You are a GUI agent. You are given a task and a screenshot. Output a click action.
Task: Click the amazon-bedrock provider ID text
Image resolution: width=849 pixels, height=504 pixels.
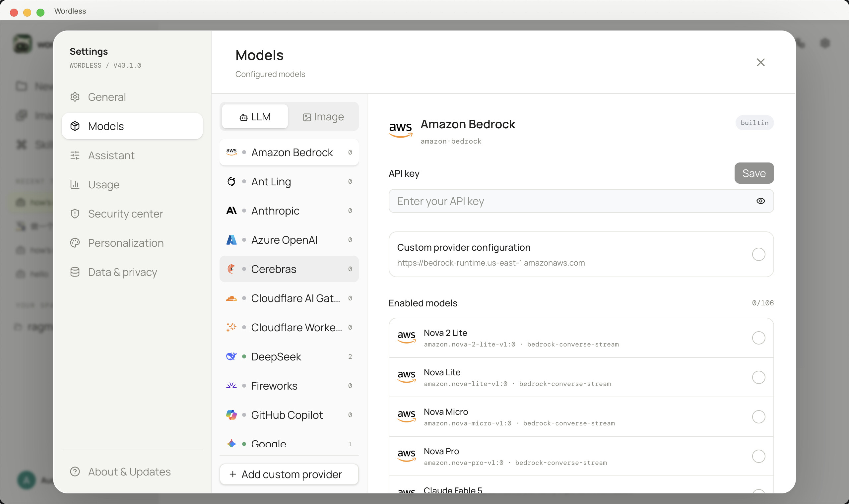point(451,141)
